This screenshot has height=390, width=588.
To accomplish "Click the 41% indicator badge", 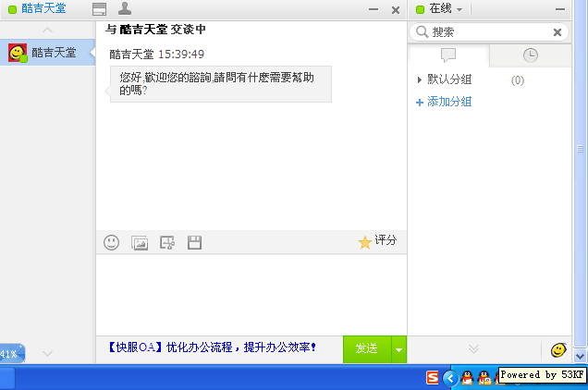I will [x=12, y=353].
